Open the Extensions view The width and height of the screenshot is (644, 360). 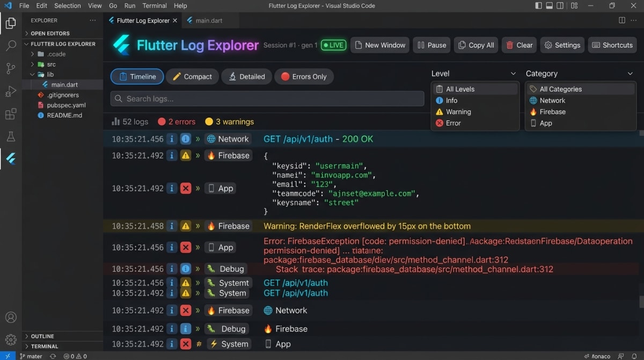11,114
